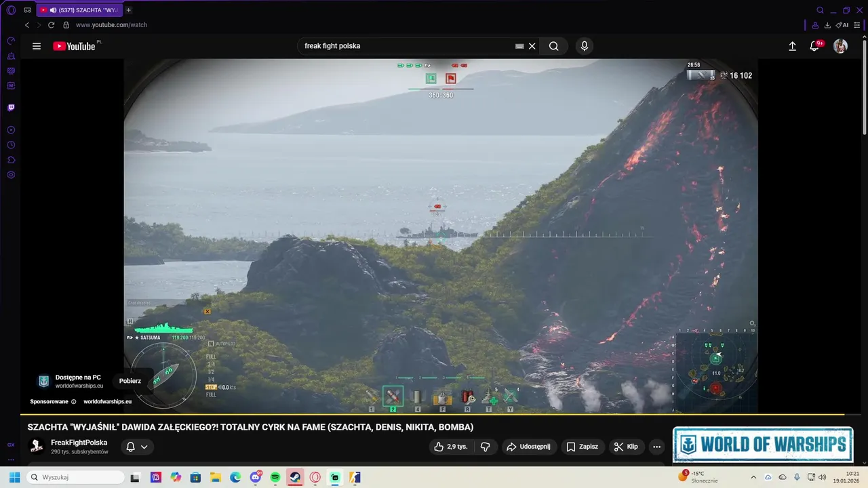Seek using the video progress bar
Image resolution: width=868 pixels, height=488 pixels.
click(x=441, y=414)
